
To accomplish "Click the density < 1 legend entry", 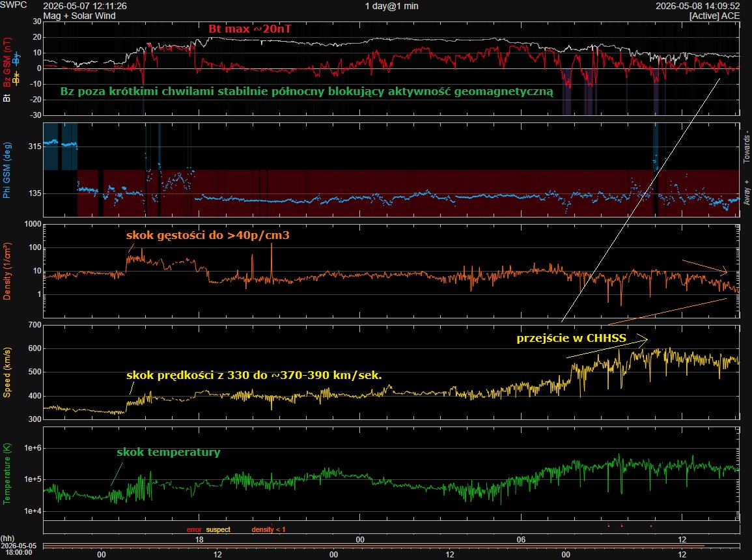I will tap(268, 530).
